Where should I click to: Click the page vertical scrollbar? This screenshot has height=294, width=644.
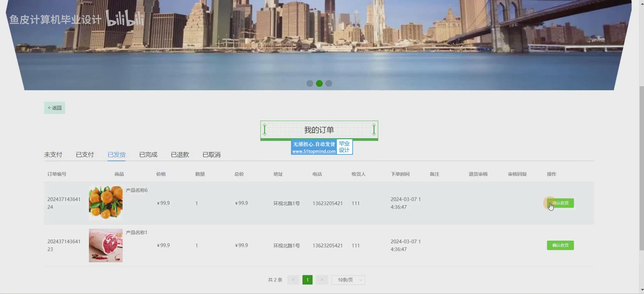[642, 169]
